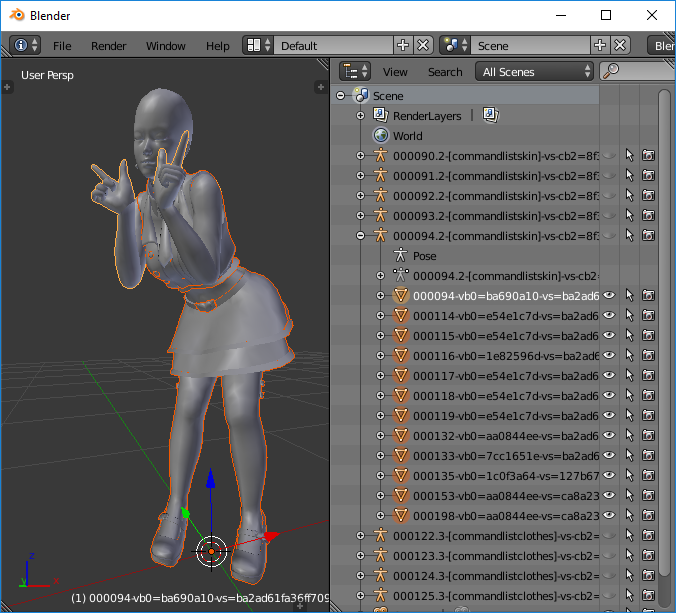Toggle renderability of 000133-vb0=7cc1651e
The height and width of the screenshot is (613, 676).
(x=648, y=456)
